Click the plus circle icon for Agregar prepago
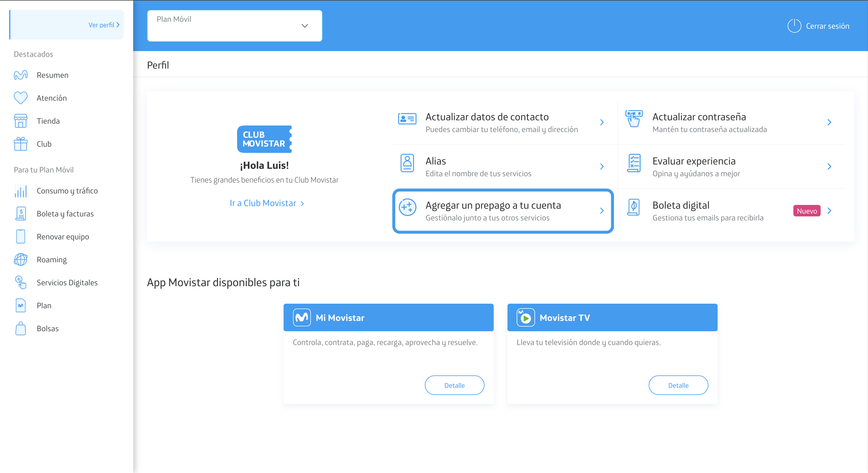Screen dimensions: 868x473 pyautogui.click(x=407, y=207)
